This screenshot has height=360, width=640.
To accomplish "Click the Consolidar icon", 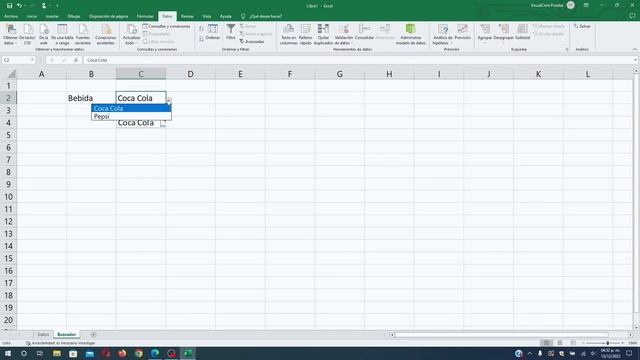I will (364, 32).
